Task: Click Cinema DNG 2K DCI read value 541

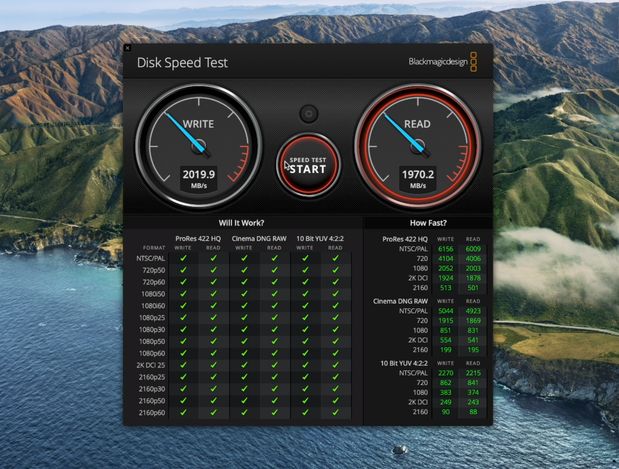Action: [473, 340]
